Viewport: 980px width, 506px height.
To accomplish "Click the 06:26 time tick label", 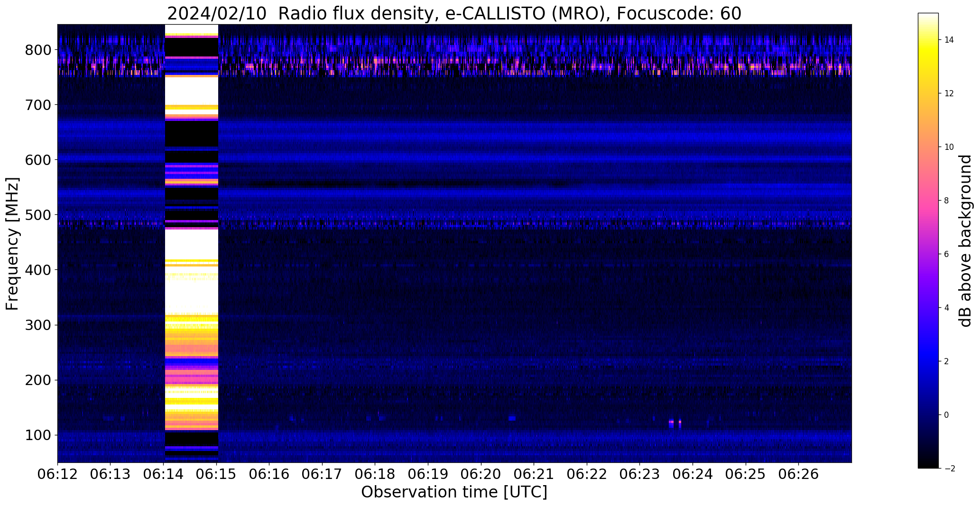I will click(x=799, y=475).
